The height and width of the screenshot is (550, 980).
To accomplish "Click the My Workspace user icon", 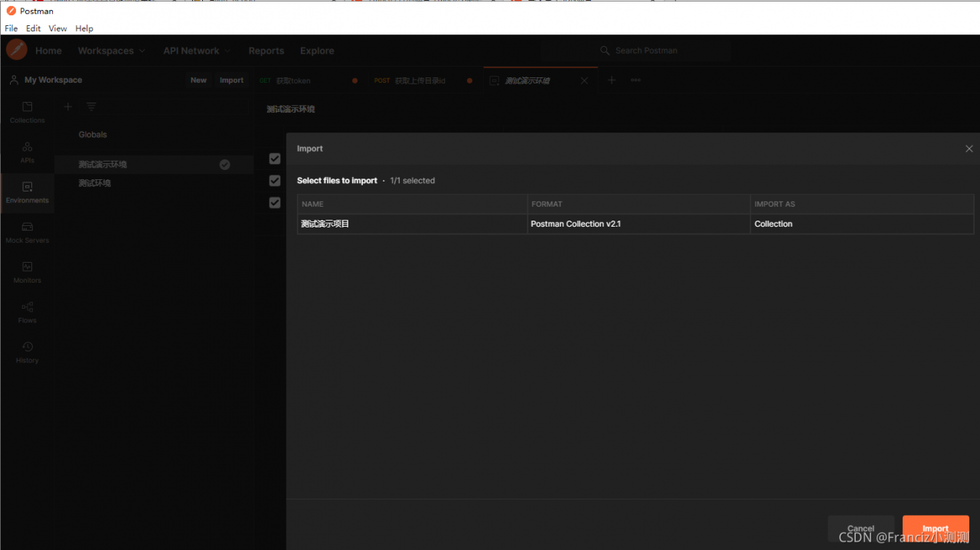I will tap(14, 80).
